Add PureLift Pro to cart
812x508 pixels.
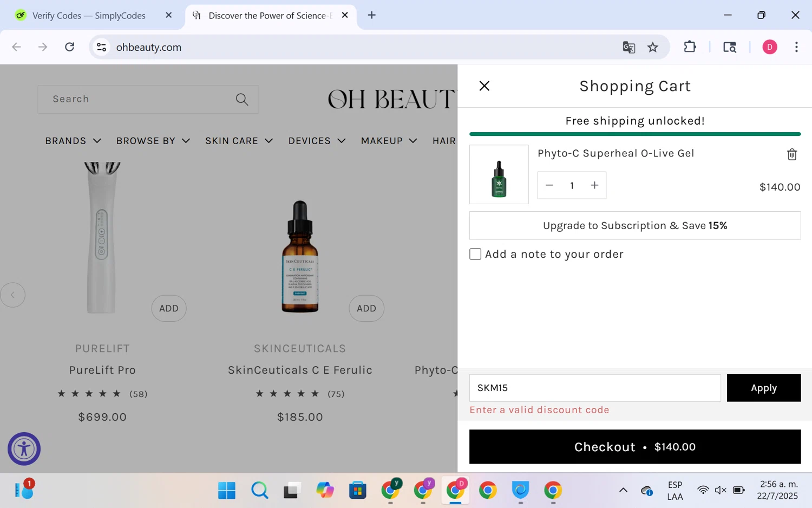(x=169, y=308)
